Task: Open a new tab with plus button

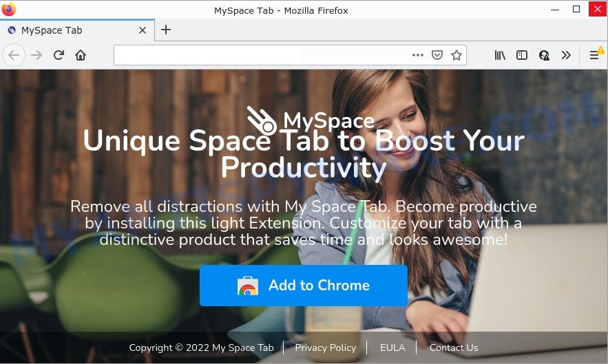Action: pos(165,30)
